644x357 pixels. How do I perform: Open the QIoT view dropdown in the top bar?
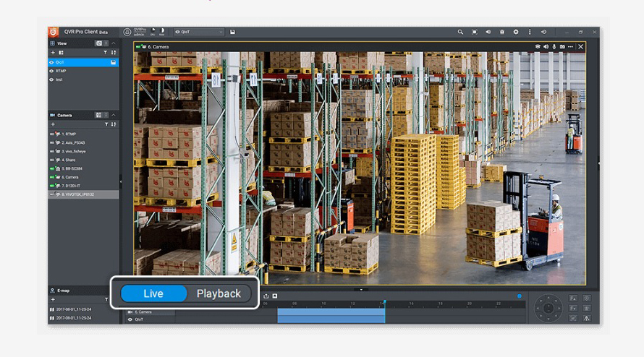(x=199, y=32)
